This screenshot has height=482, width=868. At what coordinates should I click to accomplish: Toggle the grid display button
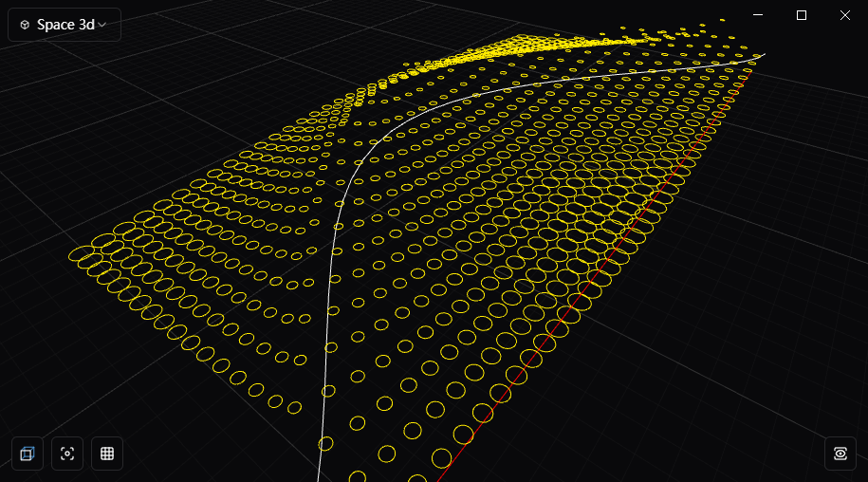click(x=107, y=454)
